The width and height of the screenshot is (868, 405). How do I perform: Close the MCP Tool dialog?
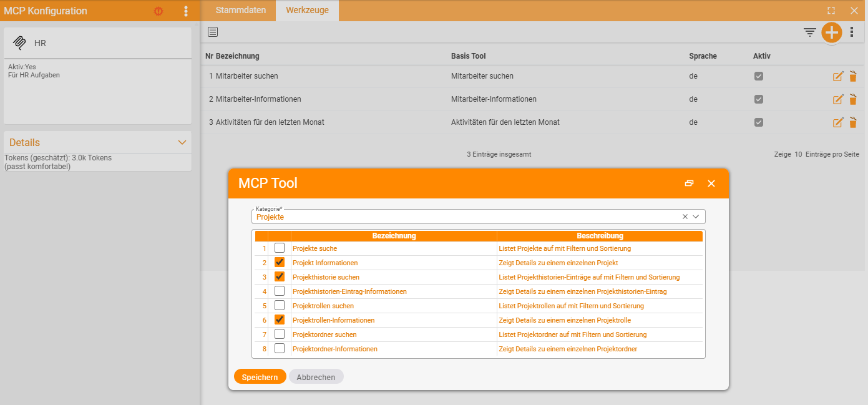(711, 183)
